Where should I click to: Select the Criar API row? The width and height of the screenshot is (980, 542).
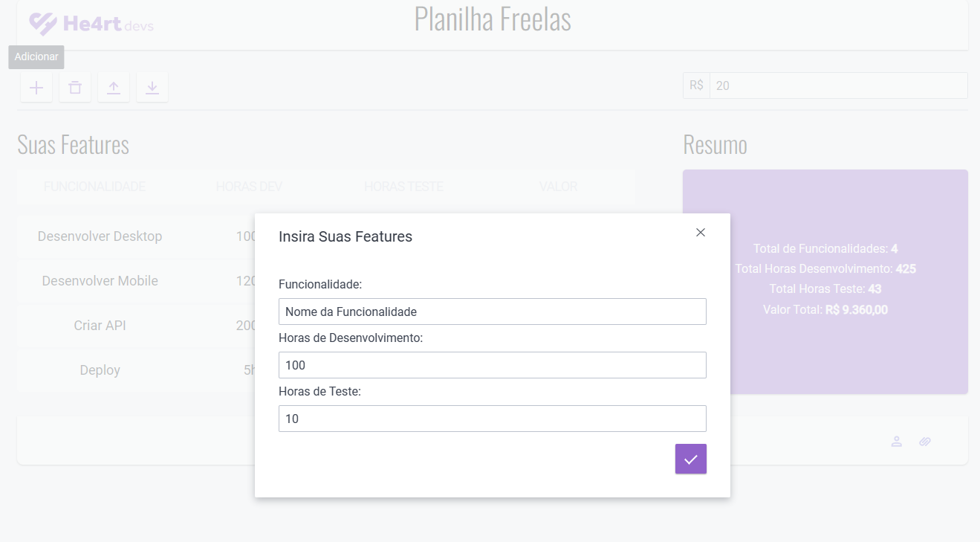(100, 325)
